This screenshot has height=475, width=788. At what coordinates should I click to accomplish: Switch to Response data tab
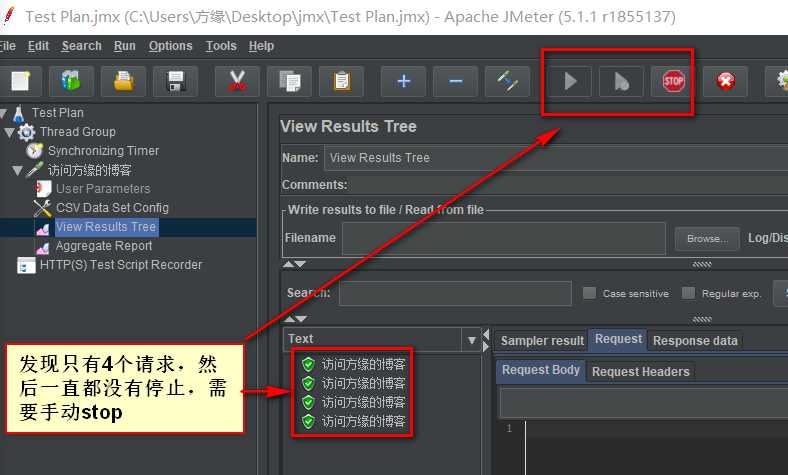pos(695,341)
